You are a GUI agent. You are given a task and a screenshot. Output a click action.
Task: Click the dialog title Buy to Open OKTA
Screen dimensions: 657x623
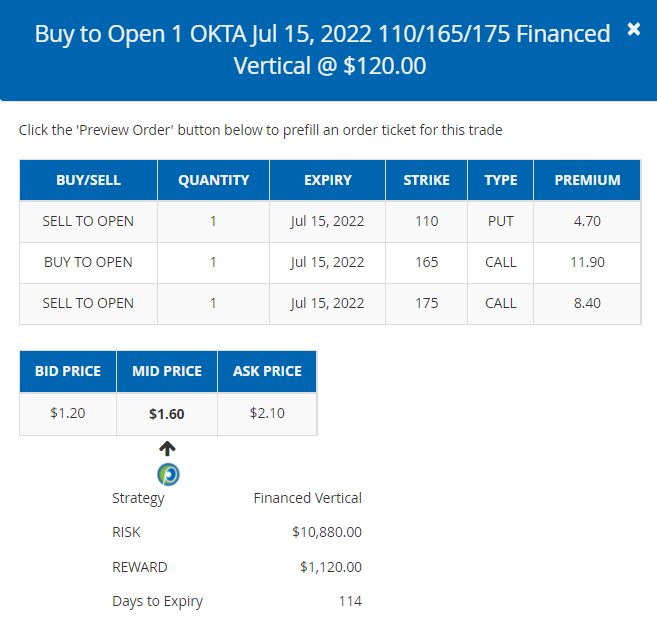[323, 49]
